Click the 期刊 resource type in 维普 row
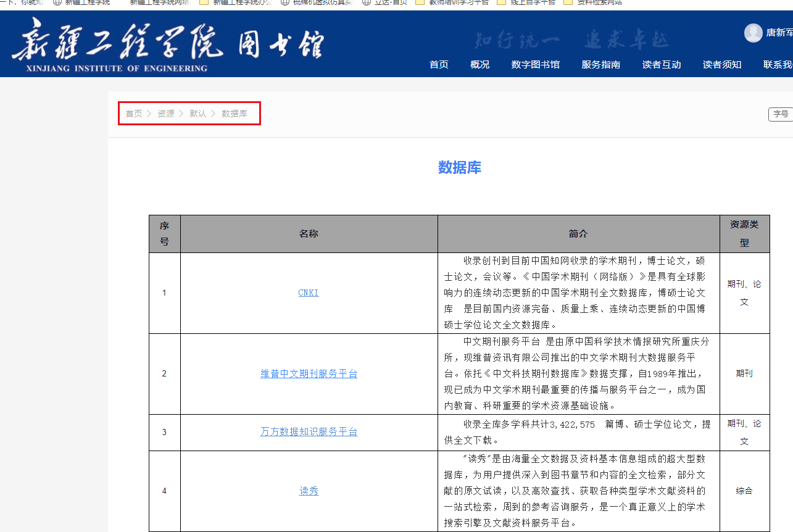793x532 pixels. (x=744, y=373)
